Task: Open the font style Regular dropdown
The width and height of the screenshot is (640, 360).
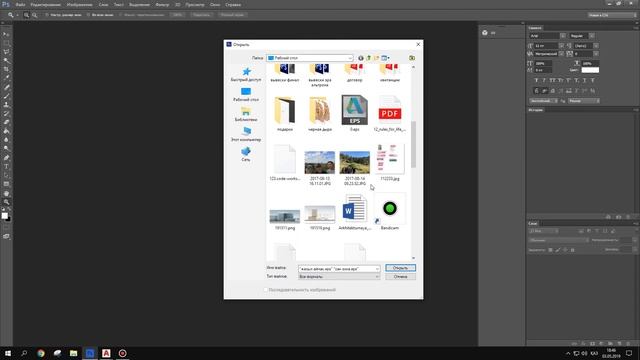Action: pos(591,36)
